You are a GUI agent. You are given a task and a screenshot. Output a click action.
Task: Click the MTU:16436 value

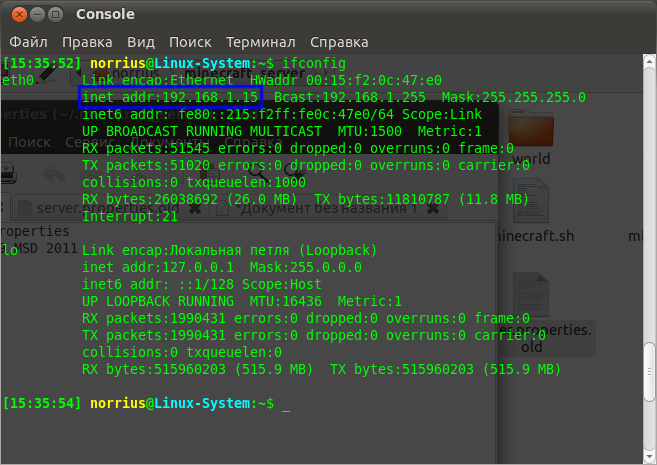tap(286, 301)
